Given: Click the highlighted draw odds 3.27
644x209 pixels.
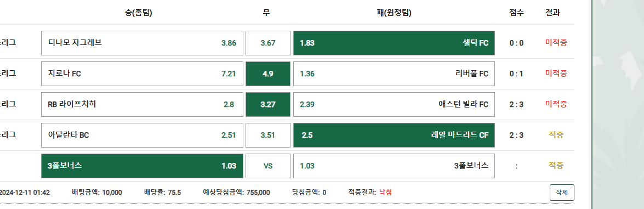Looking at the screenshot, I should pos(268,104).
